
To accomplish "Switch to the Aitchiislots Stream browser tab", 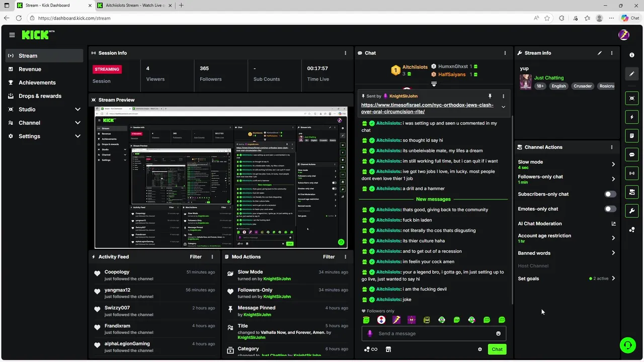I will click(x=133, y=6).
